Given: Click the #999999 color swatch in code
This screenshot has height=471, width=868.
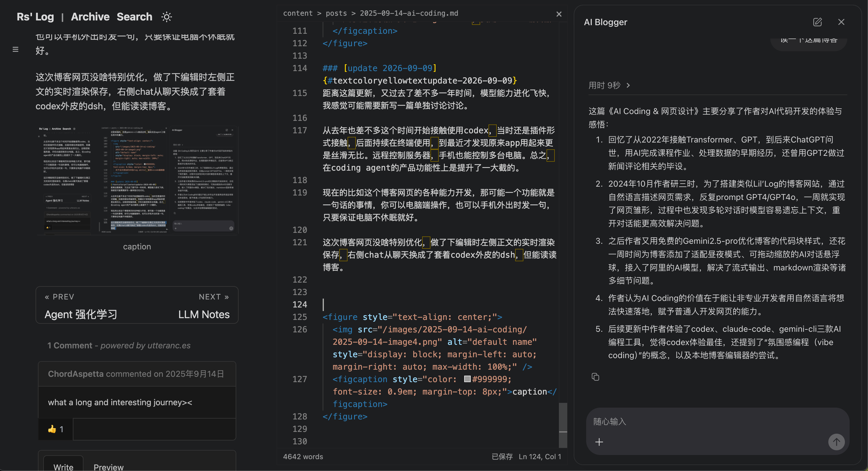Looking at the screenshot, I should click(467, 379).
